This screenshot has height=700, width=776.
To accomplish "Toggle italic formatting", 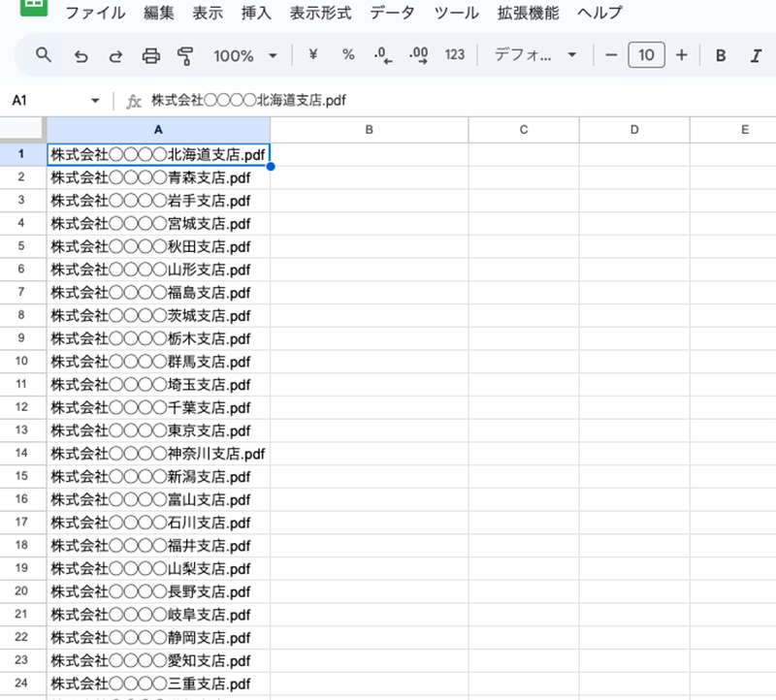I will [756, 55].
